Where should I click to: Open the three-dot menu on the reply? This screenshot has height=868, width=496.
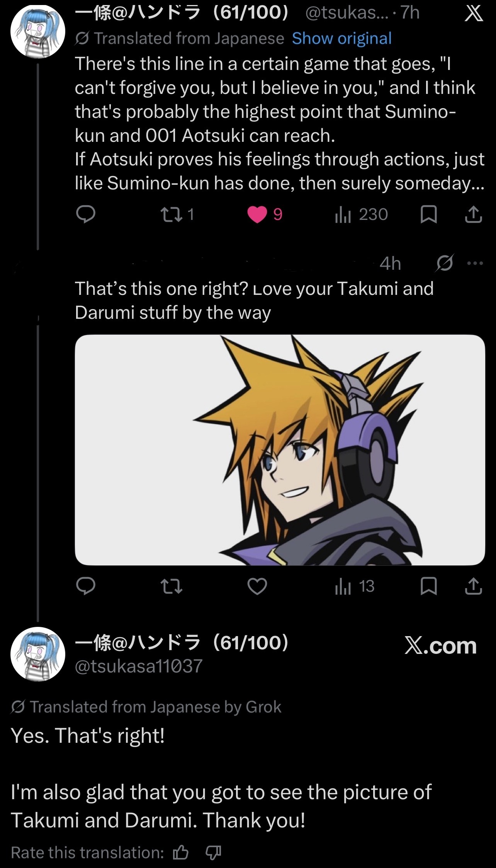pos(475,264)
